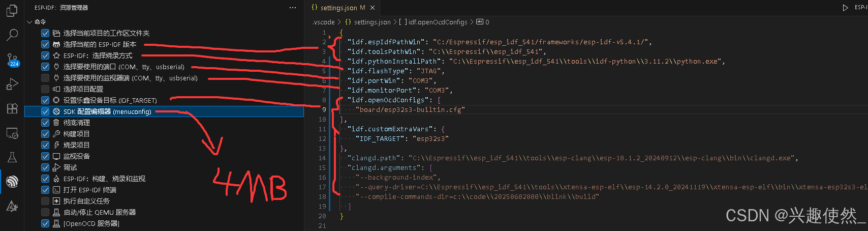Open the CMake view in activity bar
The height and width of the screenshot is (231, 868).
click(12, 206)
